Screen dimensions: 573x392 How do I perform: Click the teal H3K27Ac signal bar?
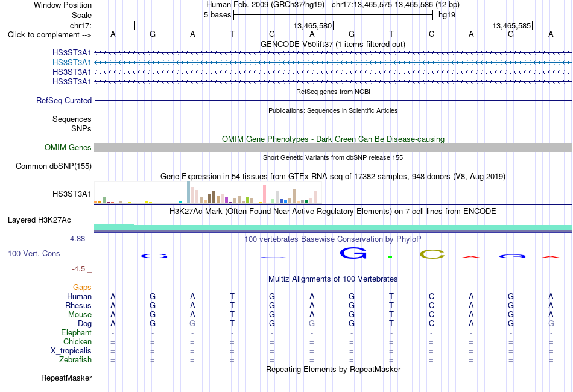[x=333, y=228]
